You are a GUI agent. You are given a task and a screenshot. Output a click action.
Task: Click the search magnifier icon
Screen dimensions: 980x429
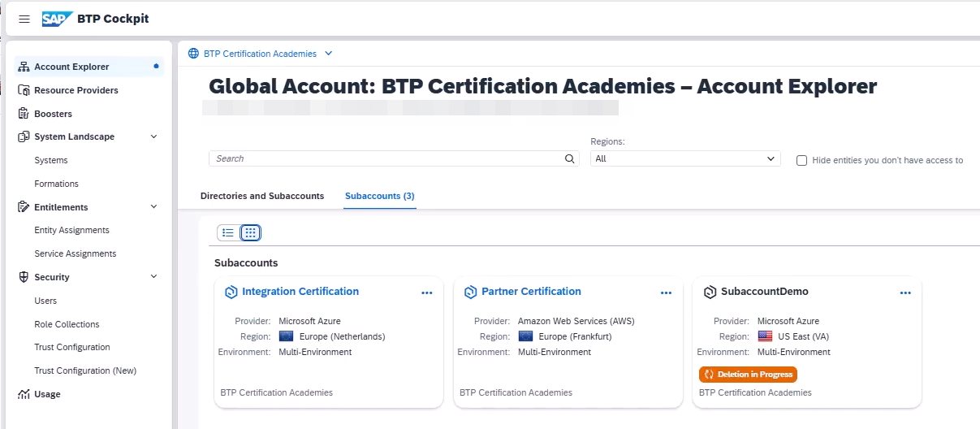[569, 159]
